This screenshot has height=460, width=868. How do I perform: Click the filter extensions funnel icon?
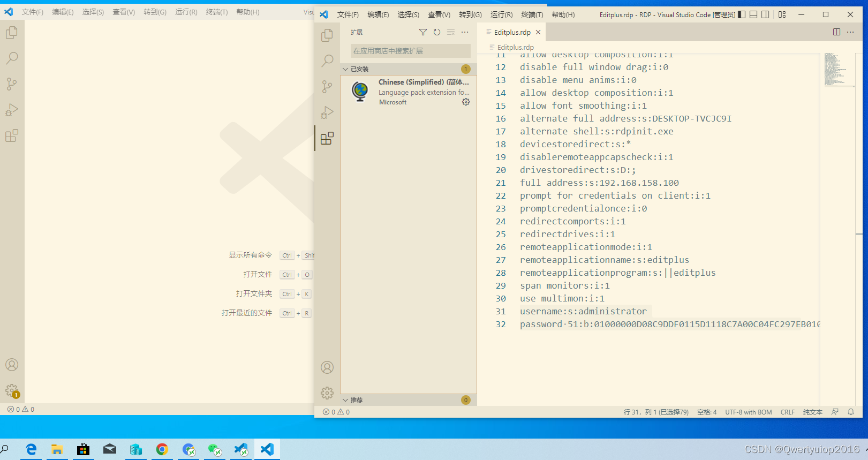423,32
